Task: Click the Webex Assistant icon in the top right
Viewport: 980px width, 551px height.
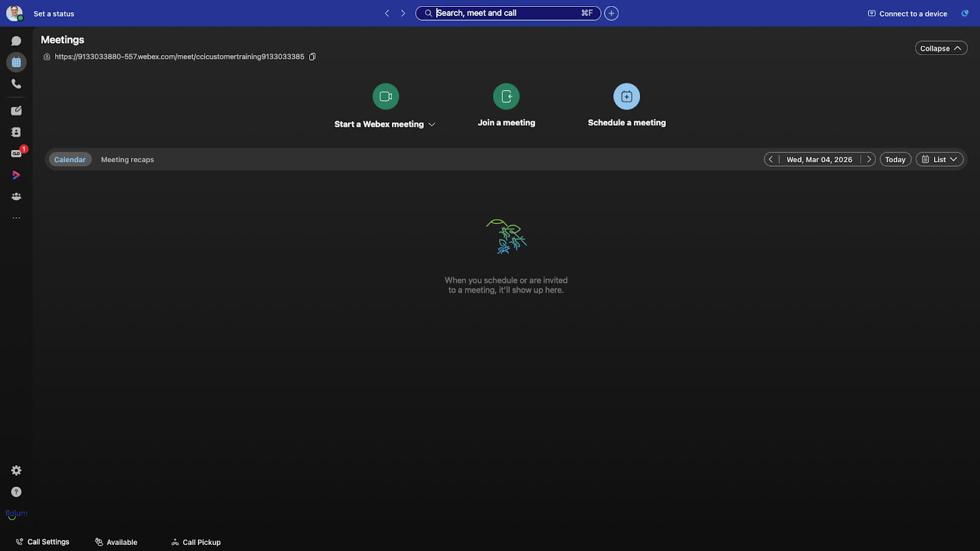Action: point(965,13)
